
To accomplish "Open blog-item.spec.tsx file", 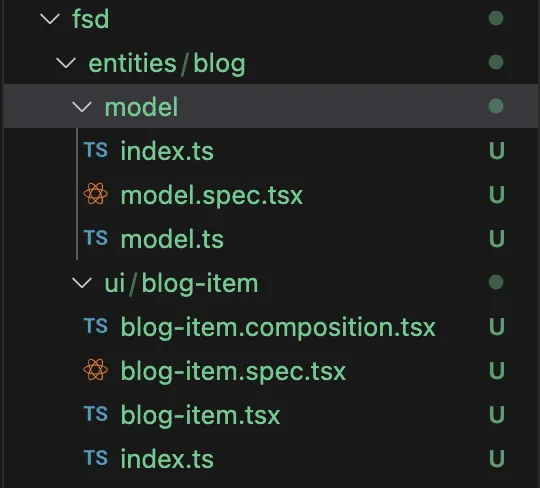I will (233, 372).
